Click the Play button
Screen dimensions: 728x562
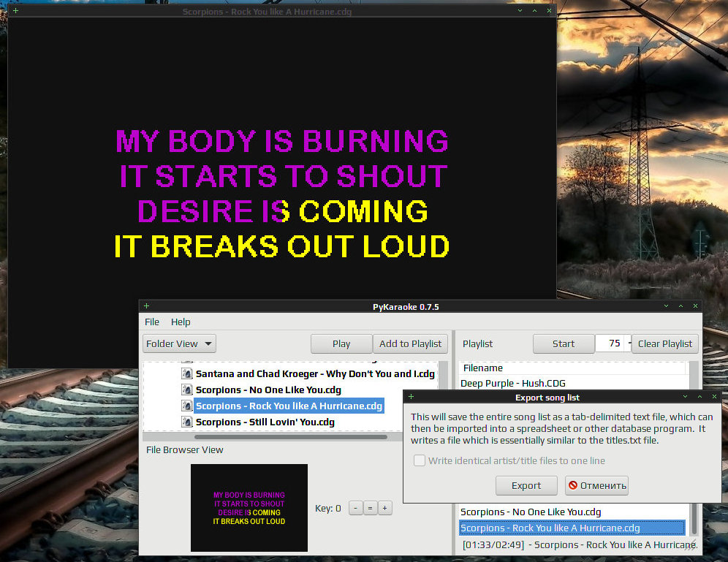point(341,344)
